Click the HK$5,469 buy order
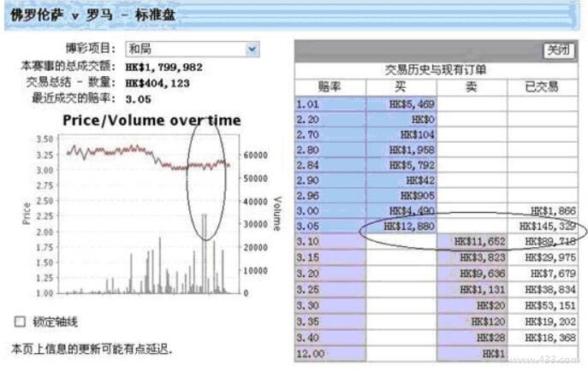Screen dimensions: 588x371 401,103
